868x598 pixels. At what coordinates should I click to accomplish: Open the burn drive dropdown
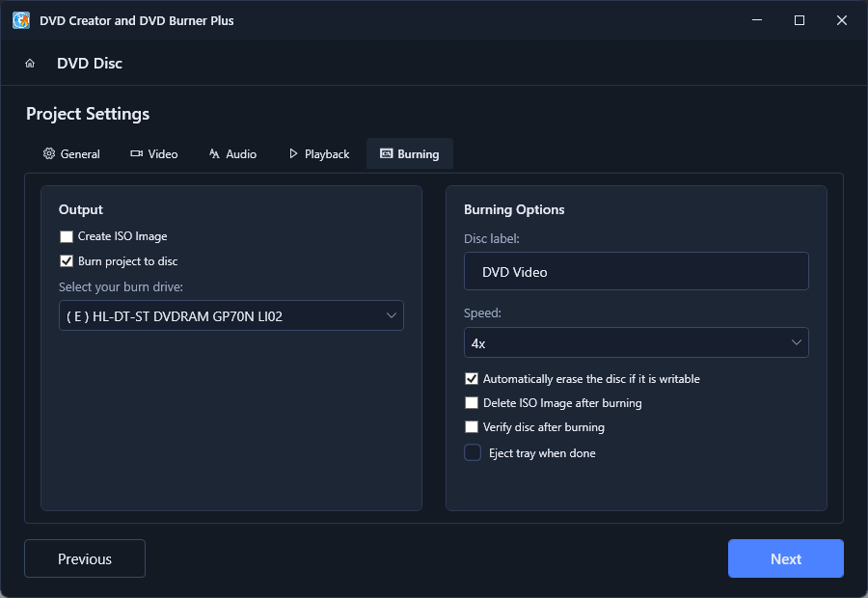coord(231,315)
